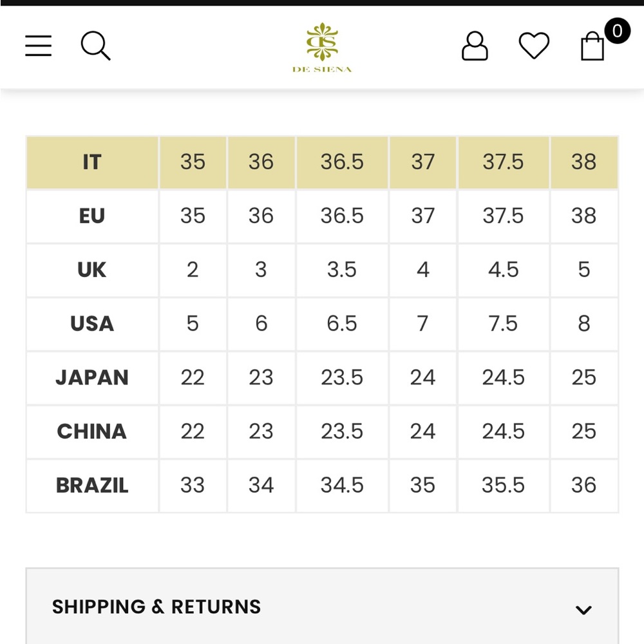This screenshot has height=644, width=644.
Task: Select the EU row label
Action: coord(92,216)
